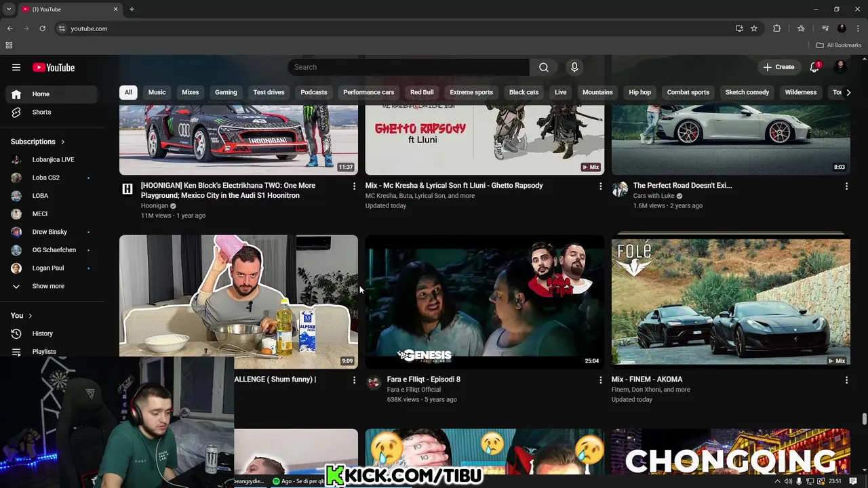This screenshot has width=868, height=488.
Task: Open the Hoonigan channel avatar
Action: pyautogui.click(x=127, y=189)
